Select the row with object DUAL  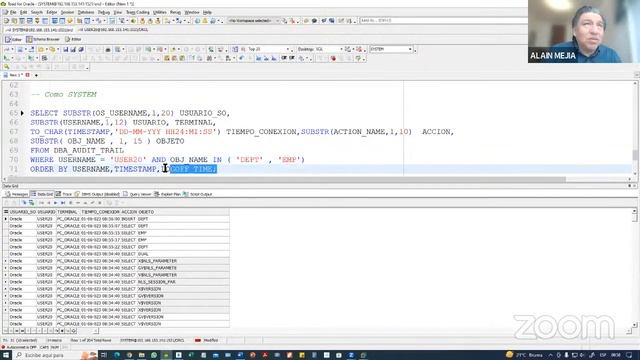pyautogui.click(x=116, y=254)
